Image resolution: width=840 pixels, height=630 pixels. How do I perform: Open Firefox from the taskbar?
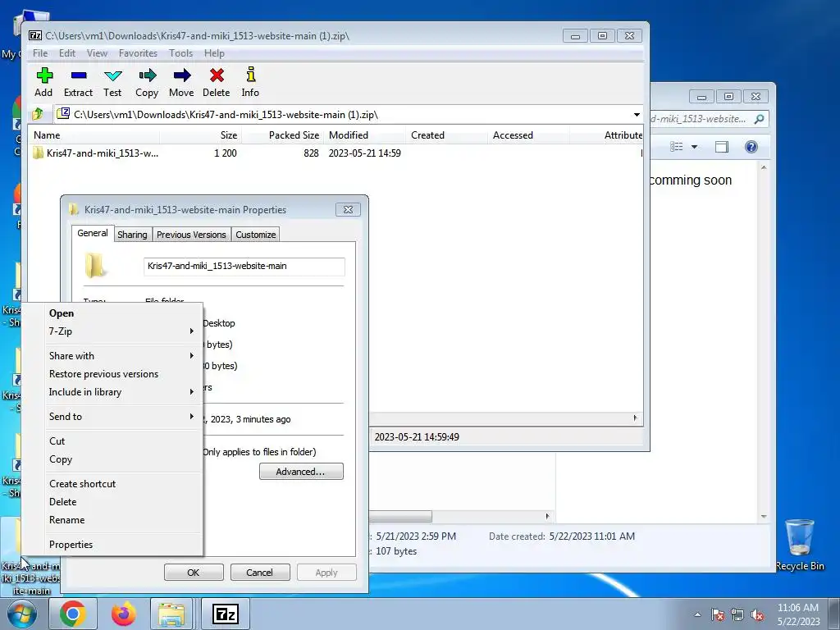(x=123, y=614)
